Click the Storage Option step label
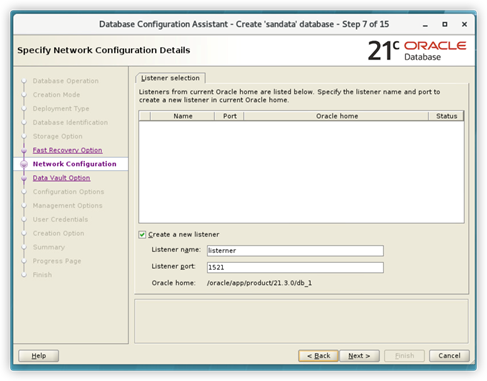The width and height of the screenshot is (487, 381). 58,136
